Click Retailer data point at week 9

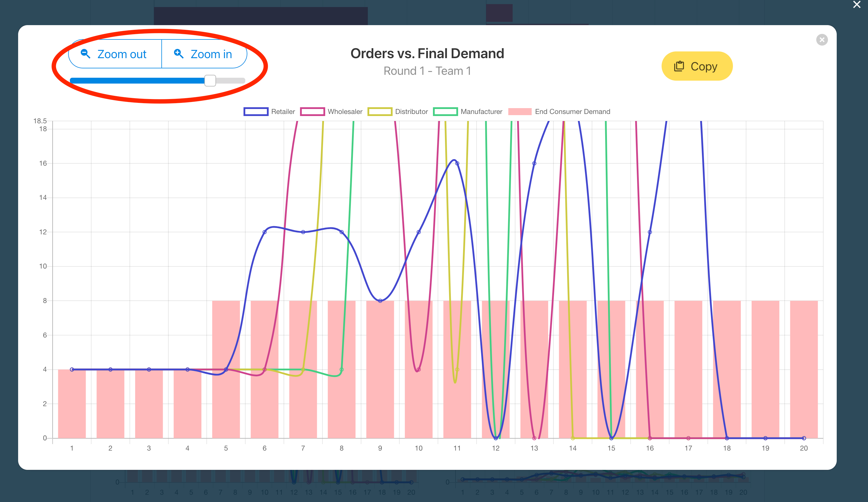pyautogui.click(x=380, y=301)
